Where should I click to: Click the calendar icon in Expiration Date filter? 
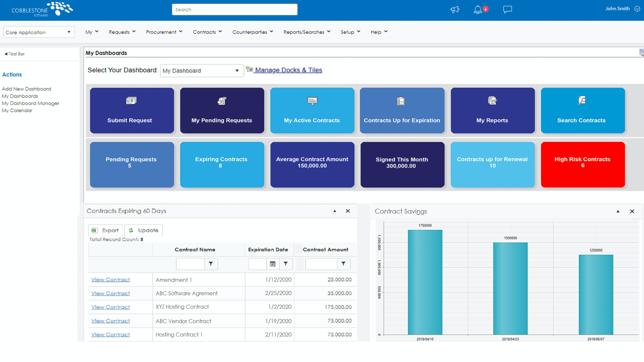pyautogui.click(x=272, y=264)
